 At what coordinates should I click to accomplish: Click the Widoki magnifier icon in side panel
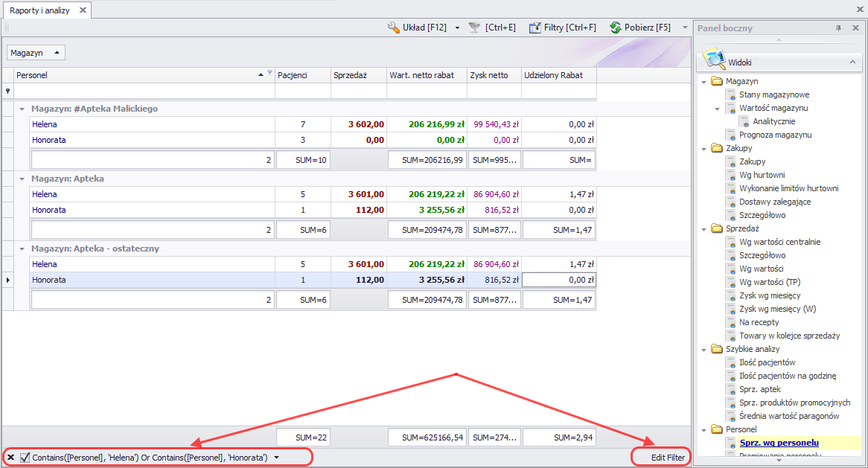pos(715,60)
